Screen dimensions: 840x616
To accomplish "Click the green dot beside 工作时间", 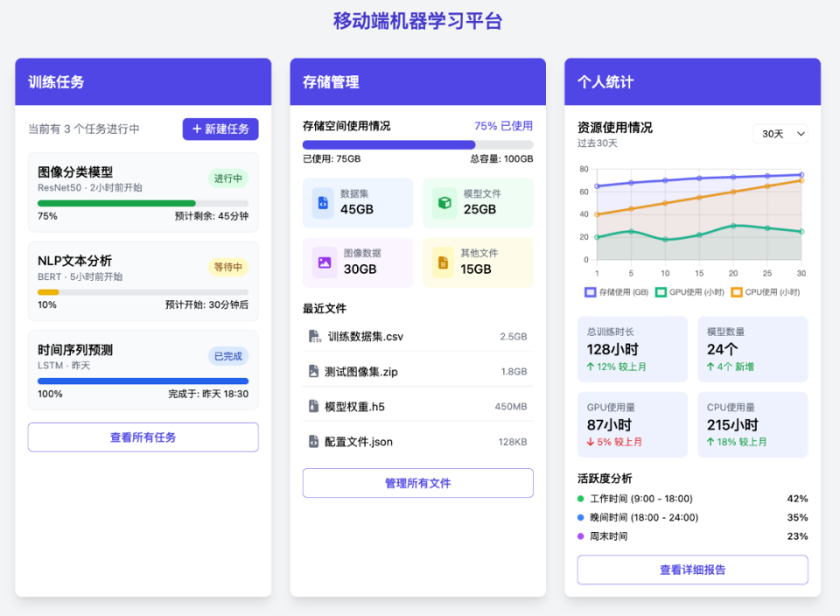I will coord(579,499).
